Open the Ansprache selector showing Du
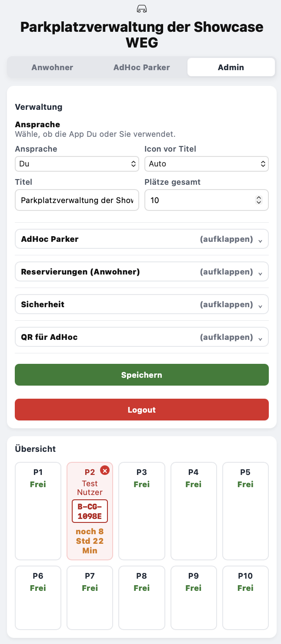Image resolution: width=281 pixels, height=644 pixels. click(77, 164)
